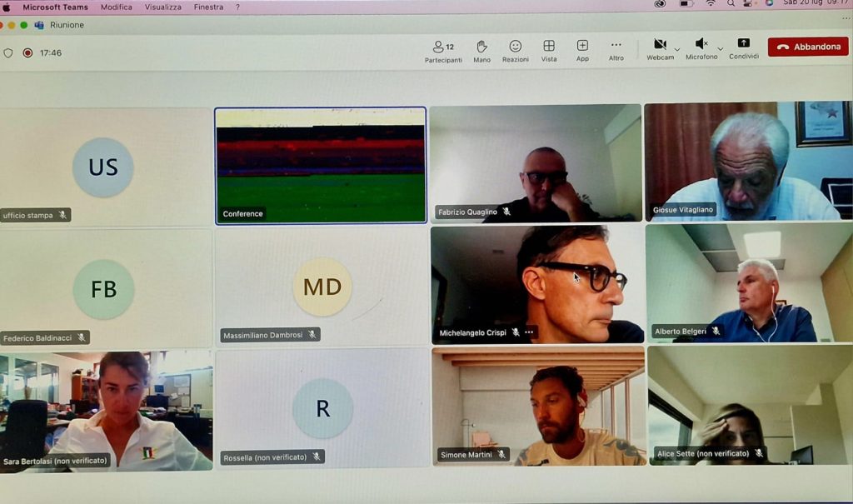Raise hand with the Mano icon
Image resolution: width=853 pixels, height=504 pixels.
point(481,47)
